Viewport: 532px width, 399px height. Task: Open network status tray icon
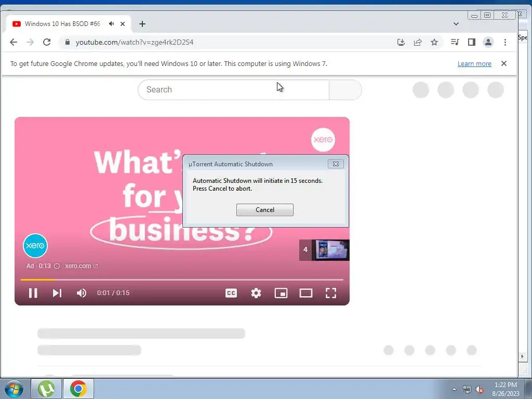pyautogui.click(x=467, y=389)
